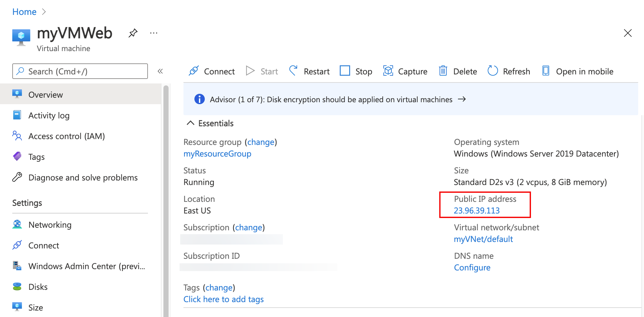
Task: Collapse the Essentials section
Action: click(x=191, y=123)
